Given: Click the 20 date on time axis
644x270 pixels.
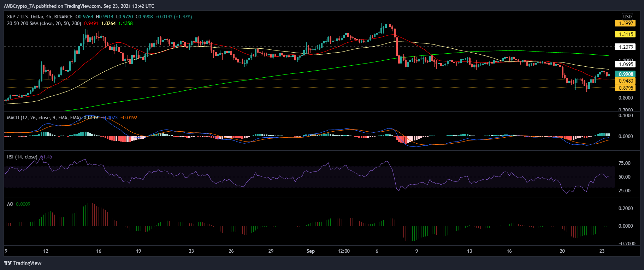Looking at the screenshot, I should pos(562,251).
